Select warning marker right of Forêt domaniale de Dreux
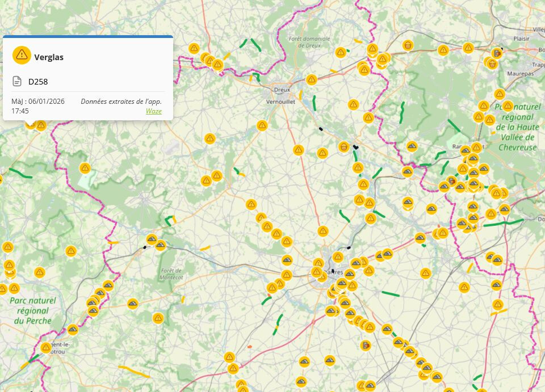Image resolution: width=545 pixels, height=392 pixels. [x=341, y=53]
